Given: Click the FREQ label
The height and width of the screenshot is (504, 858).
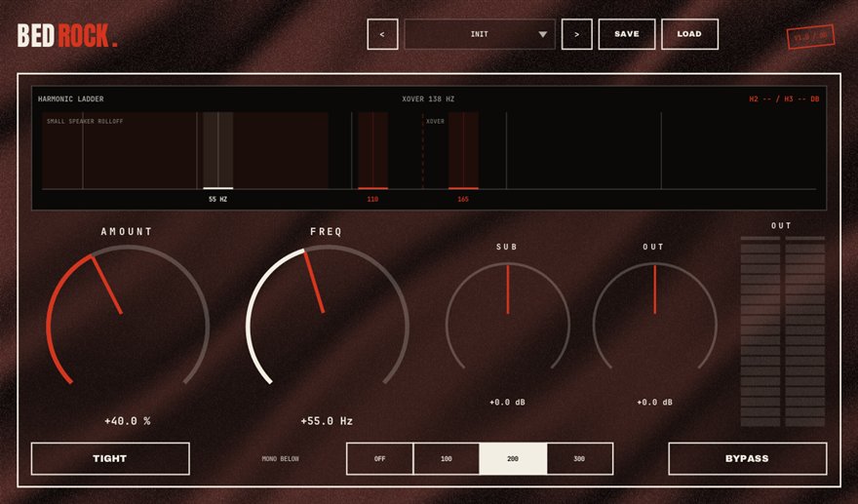Looking at the screenshot, I should 326,231.
